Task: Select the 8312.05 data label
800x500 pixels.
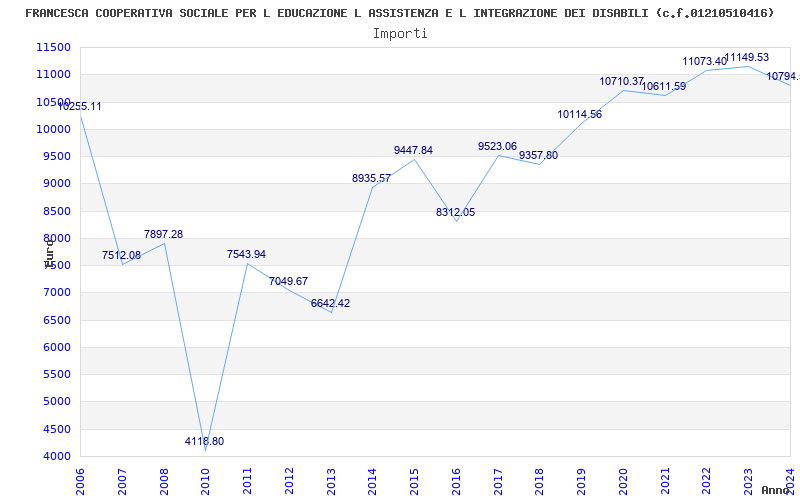Action: click(x=455, y=212)
